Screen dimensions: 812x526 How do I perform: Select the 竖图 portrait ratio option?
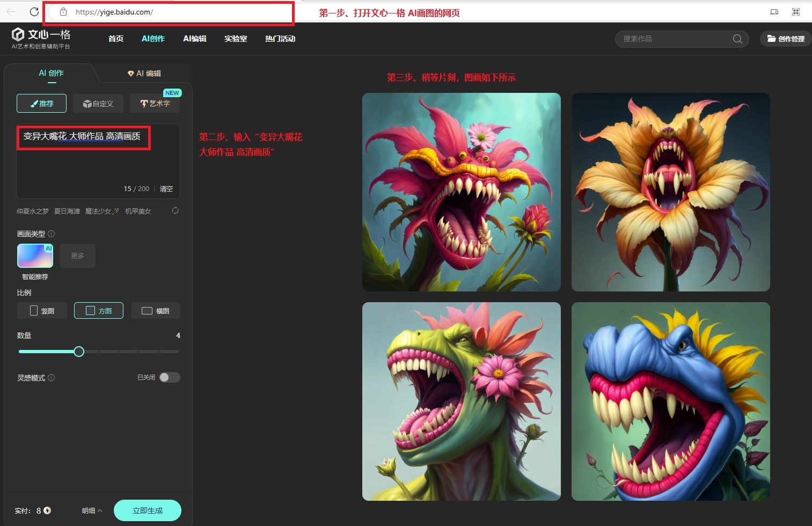point(42,311)
